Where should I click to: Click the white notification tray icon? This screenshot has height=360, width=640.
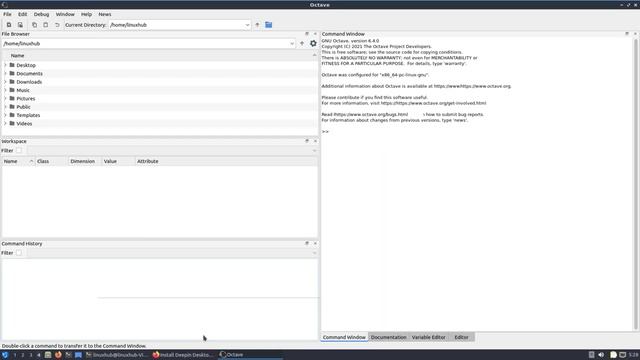(613, 355)
